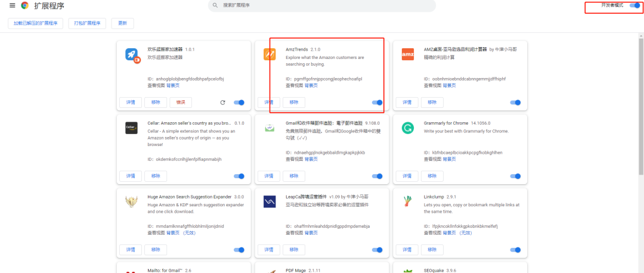
Task: Click the AmzTrends orange icon
Action: (270, 54)
